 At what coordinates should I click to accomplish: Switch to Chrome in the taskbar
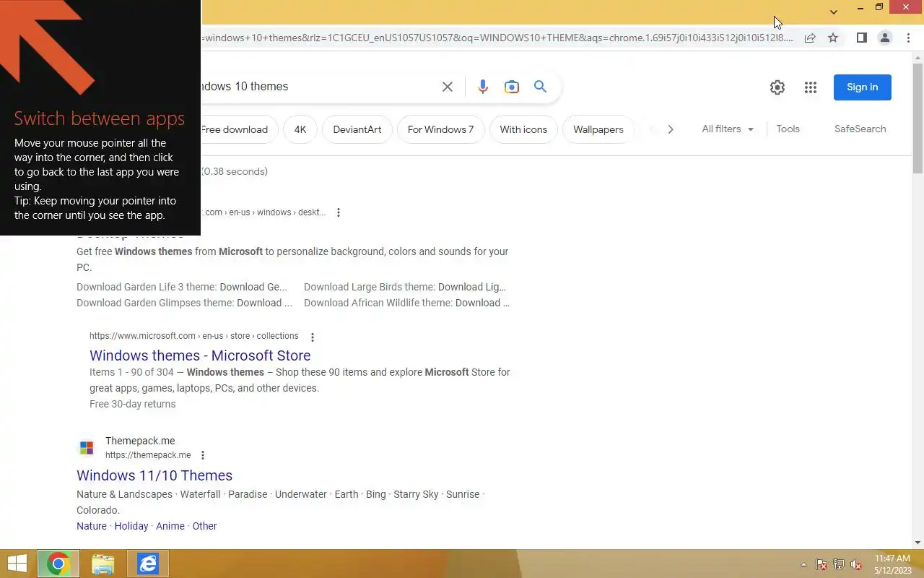click(58, 564)
